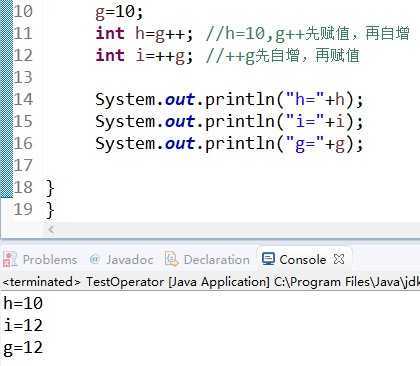420x366 pixels.
Task: Click the editor's left scroll arrow
Action: pyautogui.click(x=51, y=229)
